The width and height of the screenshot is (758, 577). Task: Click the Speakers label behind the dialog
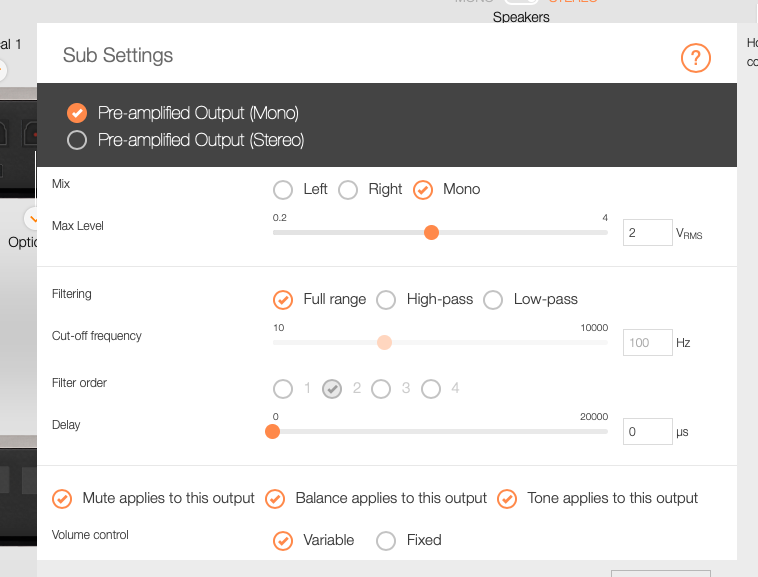point(521,17)
